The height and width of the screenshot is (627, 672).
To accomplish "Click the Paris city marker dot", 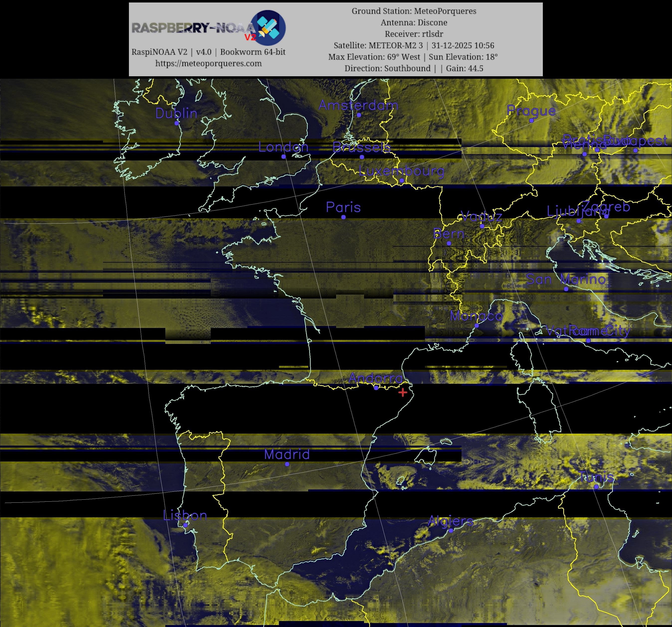I will tap(343, 217).
